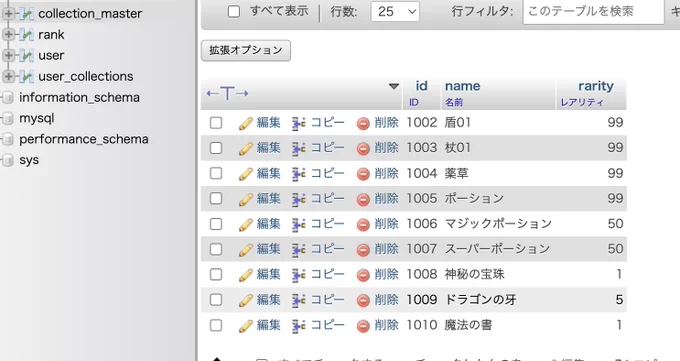Select the checkbox for row 1006 マジックポーション
The image size is (680, 361).
(216, 224)
